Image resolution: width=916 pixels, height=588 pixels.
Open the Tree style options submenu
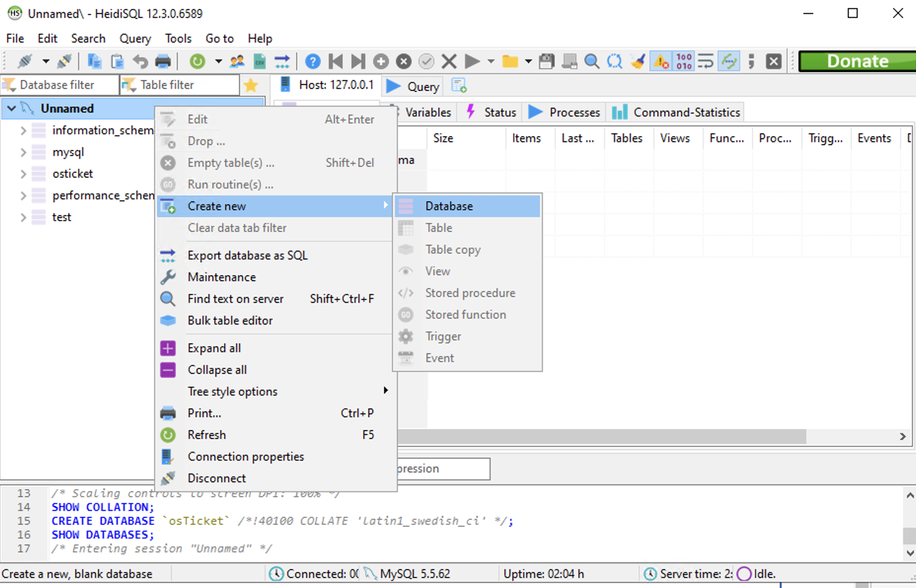point(276,392)
